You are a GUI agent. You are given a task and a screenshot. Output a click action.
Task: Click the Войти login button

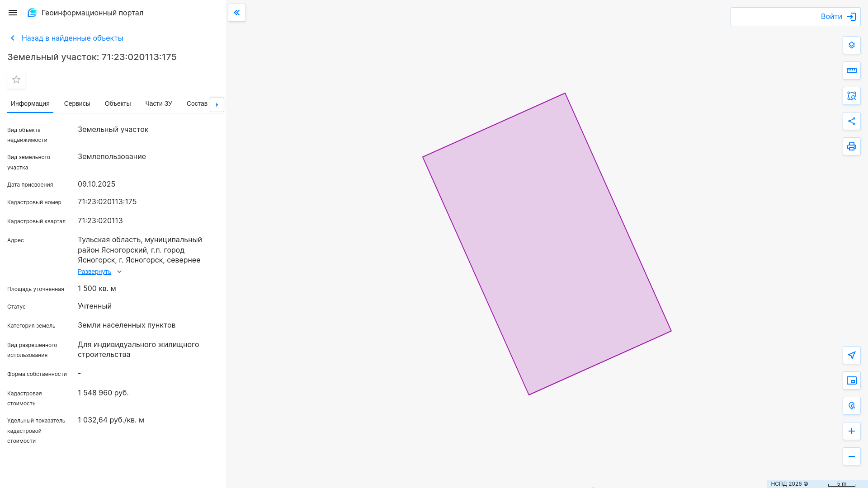coord(838,17)
